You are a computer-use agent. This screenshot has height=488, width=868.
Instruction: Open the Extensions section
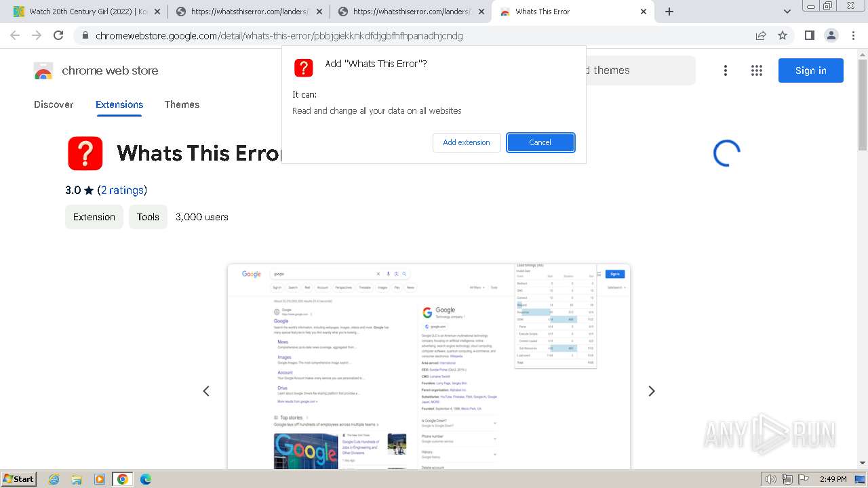pos(119,104)
